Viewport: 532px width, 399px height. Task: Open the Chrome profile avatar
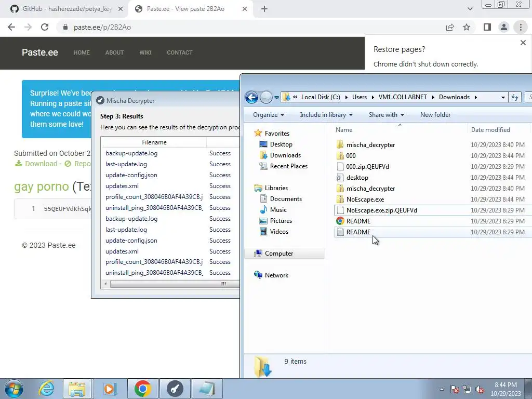pyautogui.click(x=504, y=27)
